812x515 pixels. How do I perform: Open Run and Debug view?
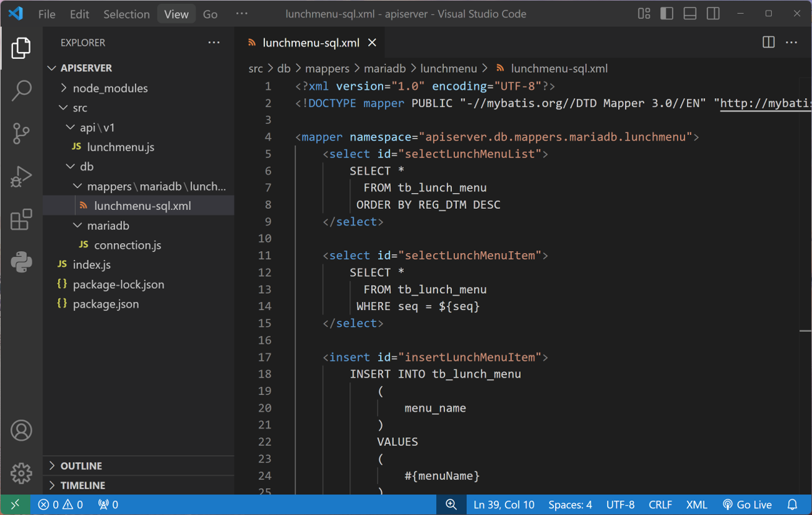click(x=21, y=176)
